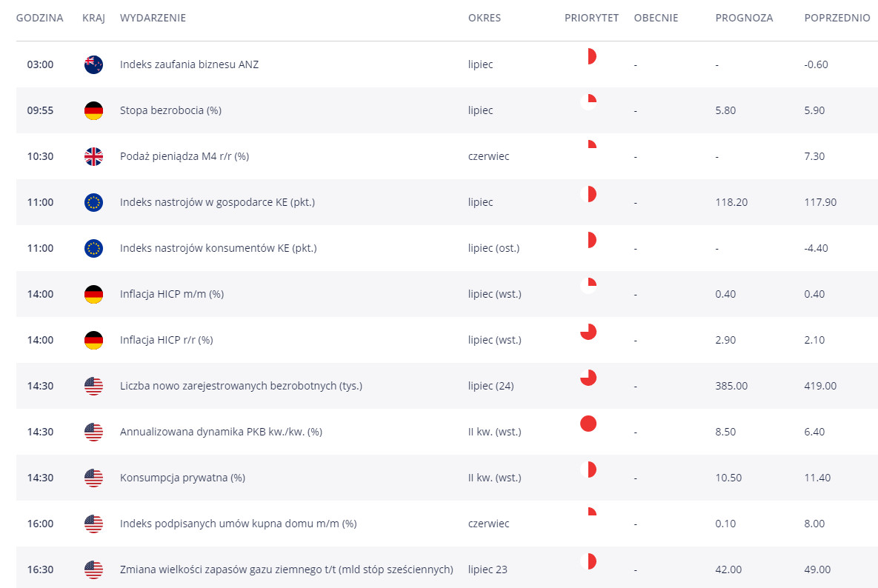The width and height of the screenshot is (878, 588).
Task: Click German flag beside Stopa bezrobocia
Action: click(93, 110)
